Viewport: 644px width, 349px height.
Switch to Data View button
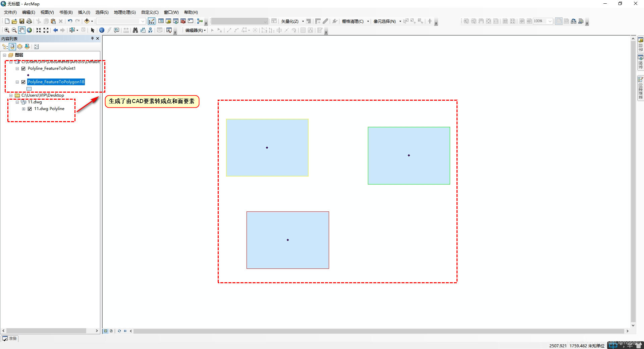[106, 331]
